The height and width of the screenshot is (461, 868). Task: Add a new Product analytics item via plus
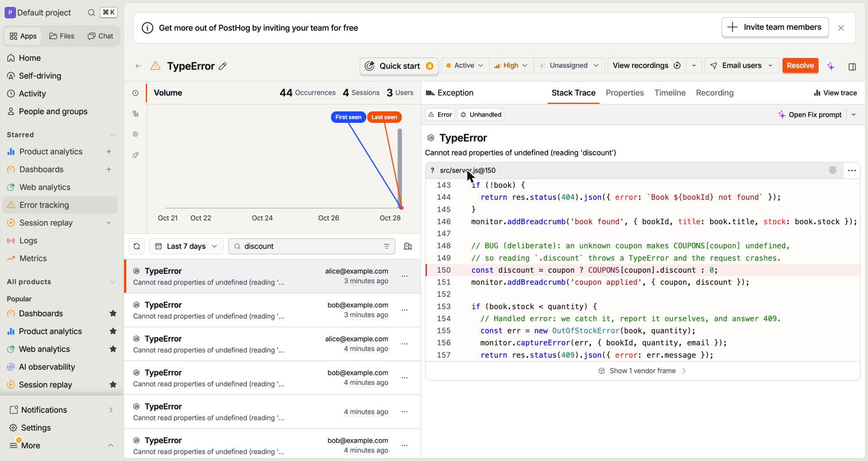pos(108,152)
